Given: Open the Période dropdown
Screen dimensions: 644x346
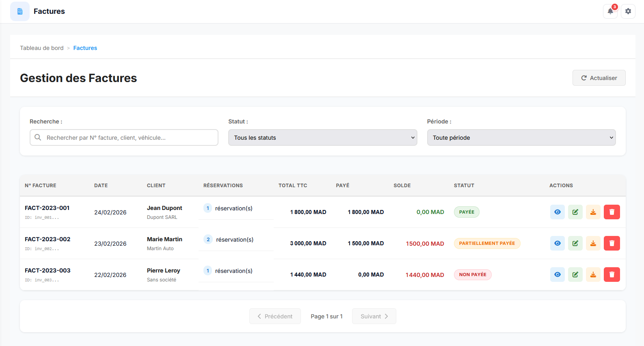Looking at the screenshot, I should 521,138.
